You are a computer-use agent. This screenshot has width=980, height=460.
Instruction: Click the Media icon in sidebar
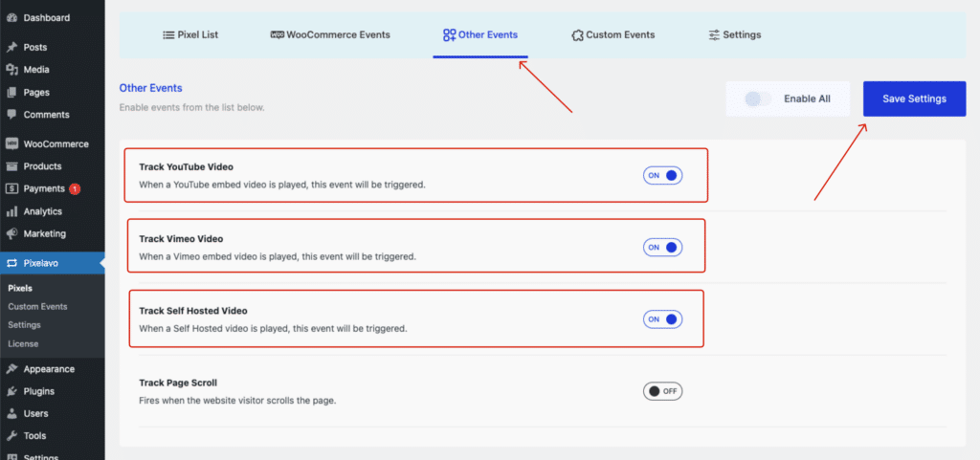pyautogui.click(x=11, y=70)
